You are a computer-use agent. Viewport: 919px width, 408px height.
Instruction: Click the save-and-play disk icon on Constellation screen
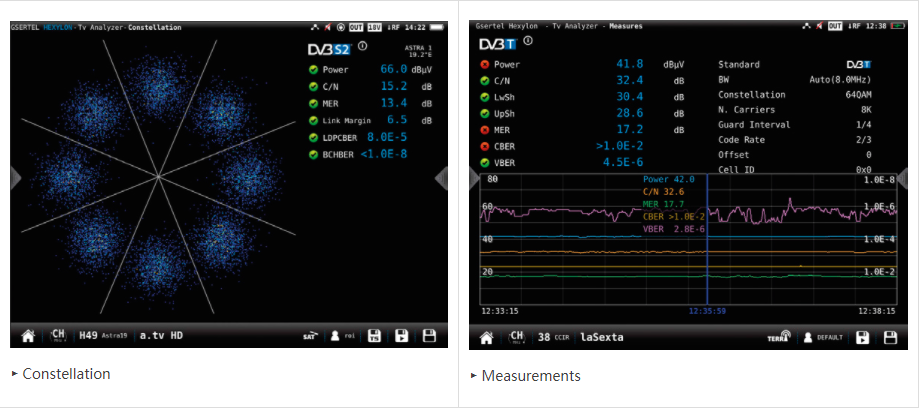coord(402,336)
